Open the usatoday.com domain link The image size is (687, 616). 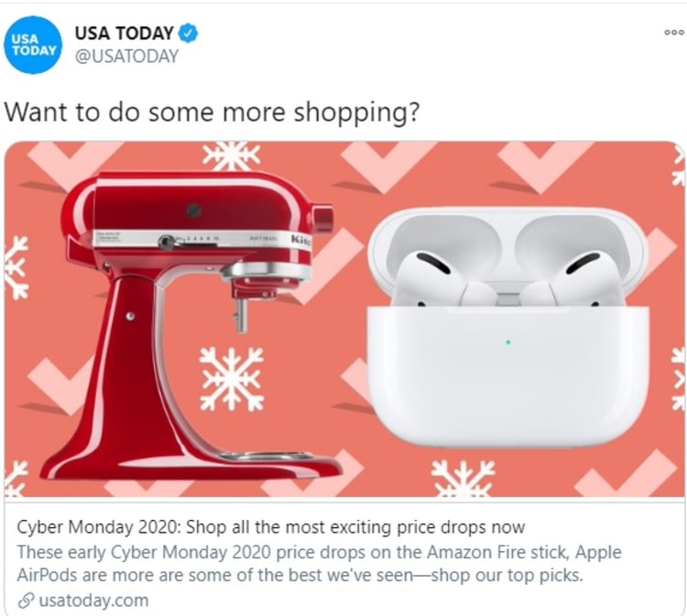[x=93, y=600]
